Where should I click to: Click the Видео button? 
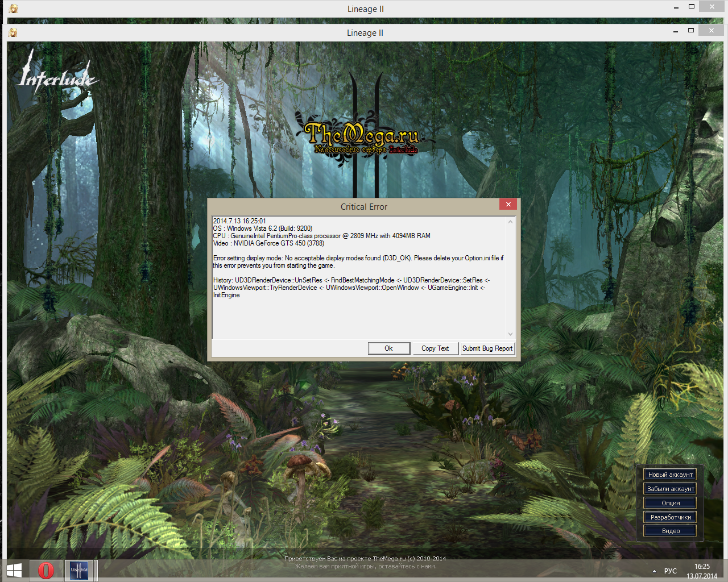click(x=671, y=531)
